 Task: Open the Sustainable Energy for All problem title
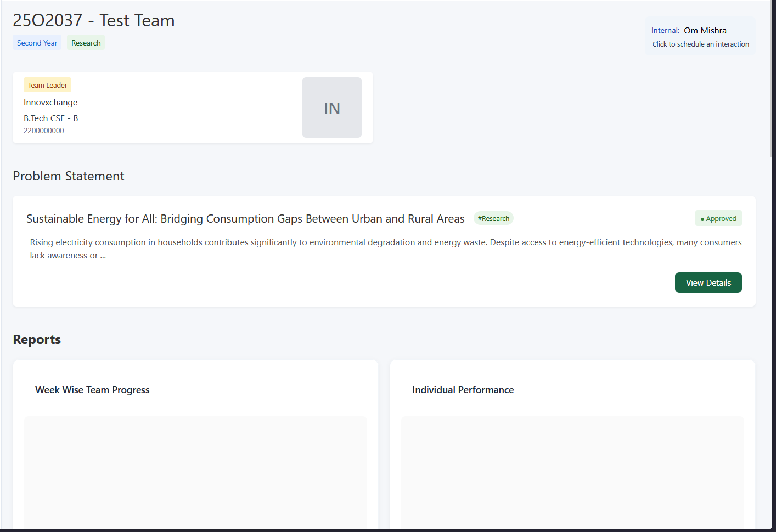[245, 219]
